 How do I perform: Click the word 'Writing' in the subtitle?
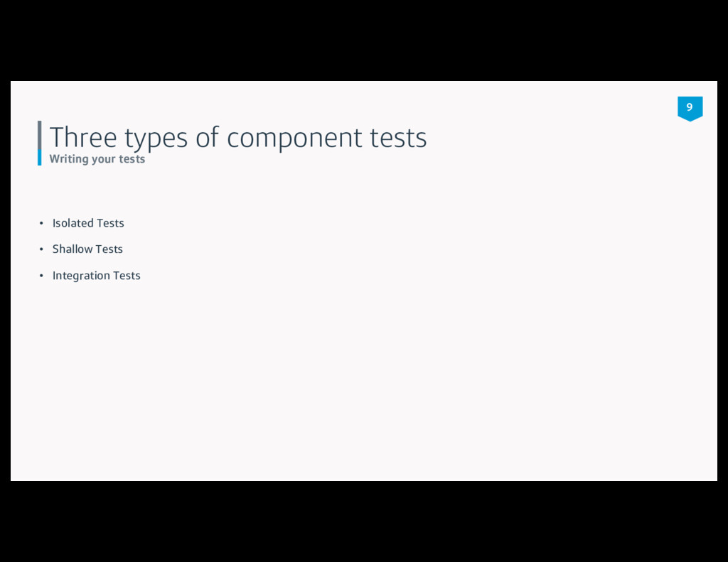click(x=69, y=159)
